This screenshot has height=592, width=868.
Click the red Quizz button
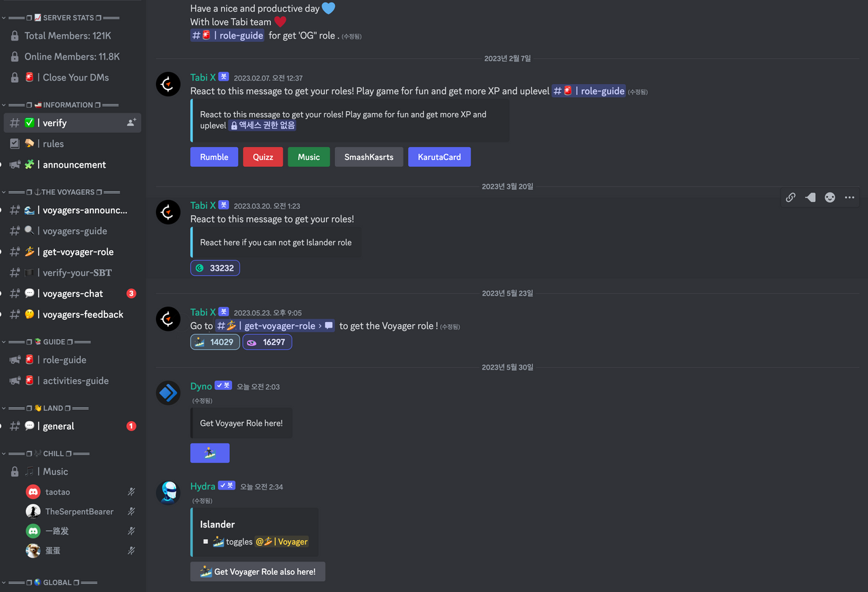tap(263, 157)
